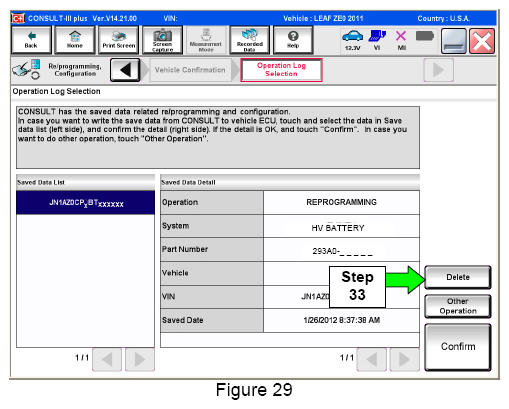Click the Part Number row label
Screen dimensions: 509x409
point(212,250)
